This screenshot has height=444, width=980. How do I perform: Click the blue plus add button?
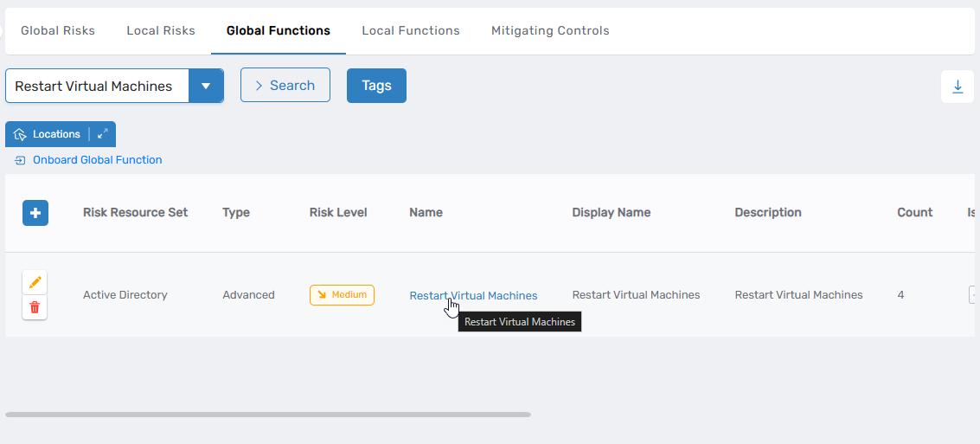click(35, 213)
